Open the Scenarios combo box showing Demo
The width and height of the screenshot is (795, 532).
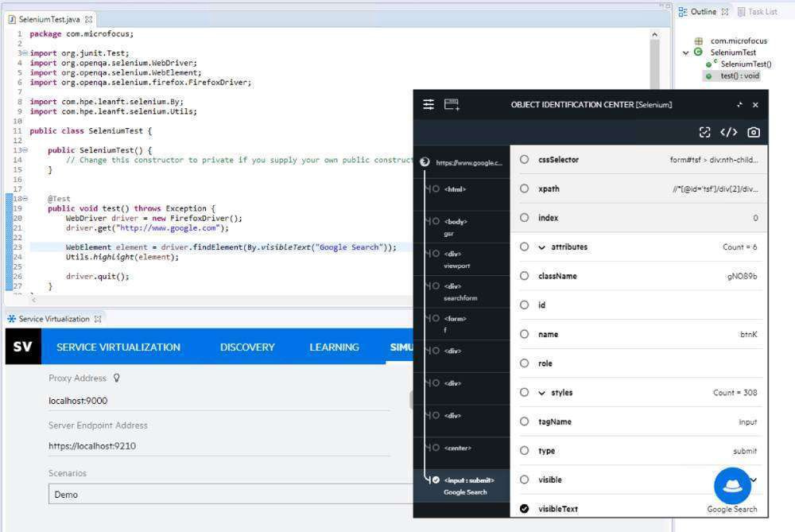(231, 494)
